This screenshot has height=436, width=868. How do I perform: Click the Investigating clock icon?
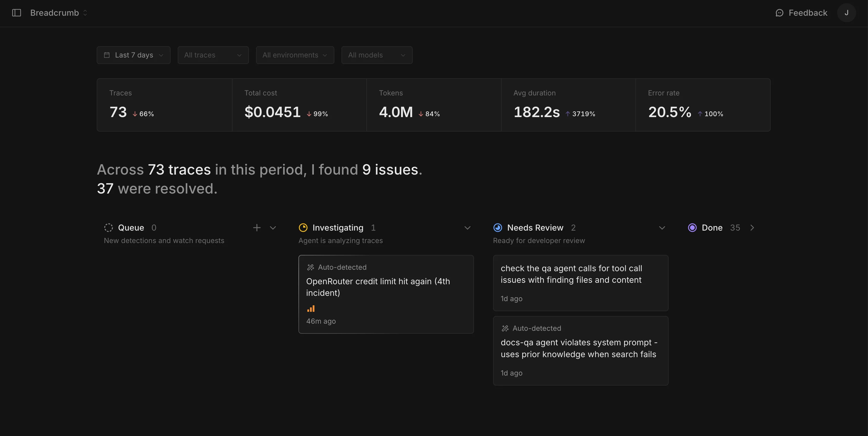coord(303,228)
